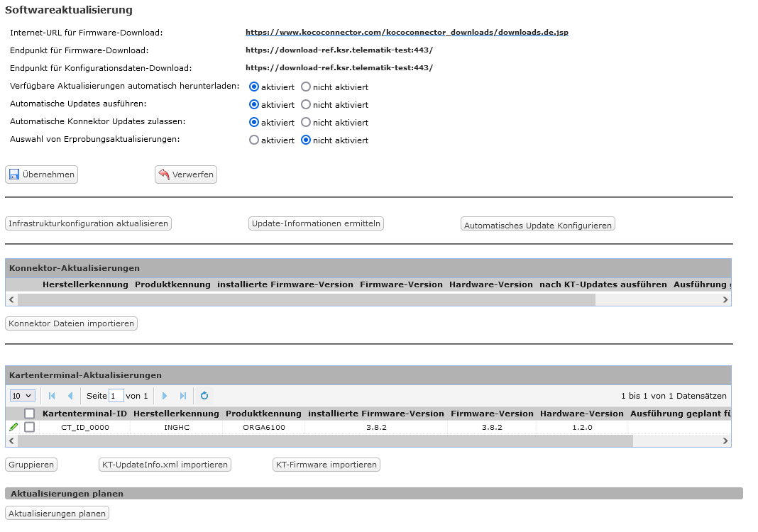Image resolution: width=758 pixels, height=532 pixels.
Task: Disable Automatische Updates ausführen
Action: [x=306, y=105]
